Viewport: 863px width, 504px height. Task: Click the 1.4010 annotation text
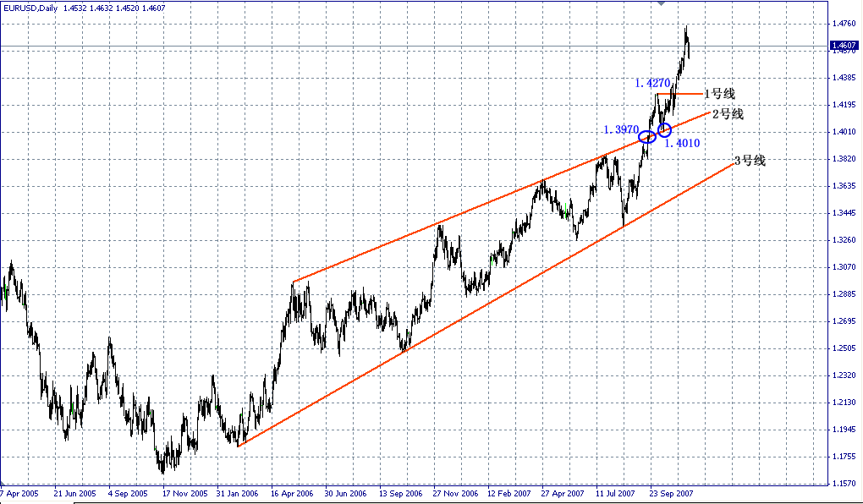click(x=682, y=143)
